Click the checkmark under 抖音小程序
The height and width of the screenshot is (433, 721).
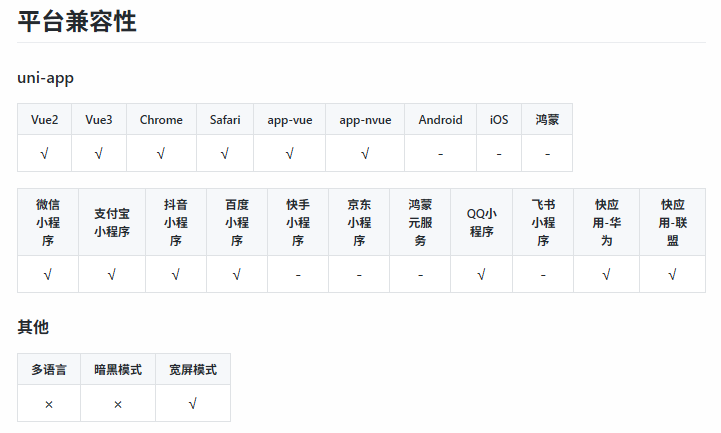point(176,275)
